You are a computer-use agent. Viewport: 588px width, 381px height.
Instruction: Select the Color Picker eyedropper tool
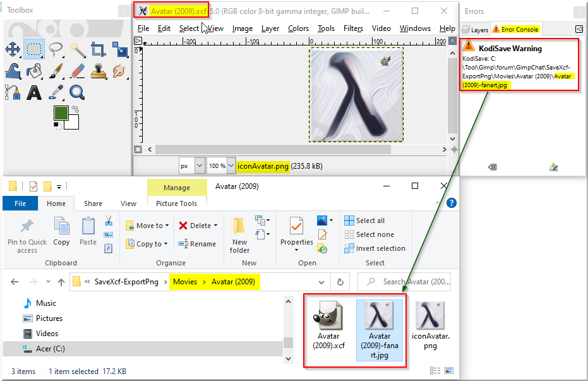(56, 92)
